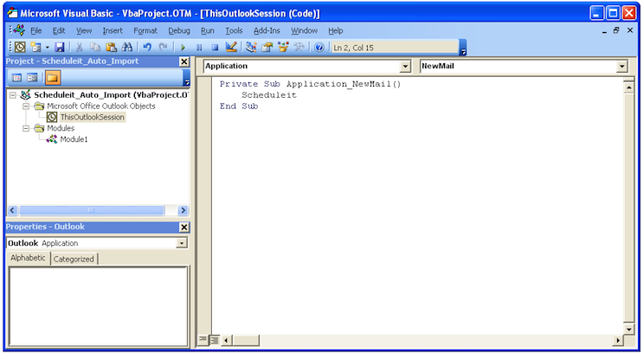This screenshot has height=354, width=644.
Task: Click the End Sub line in code
Action: [x=239, y=106]
